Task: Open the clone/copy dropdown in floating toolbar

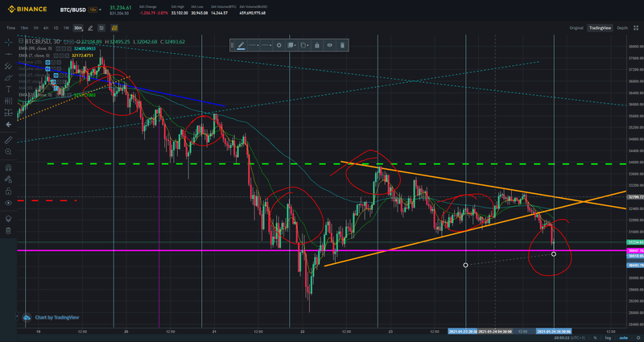Action: 304,45
